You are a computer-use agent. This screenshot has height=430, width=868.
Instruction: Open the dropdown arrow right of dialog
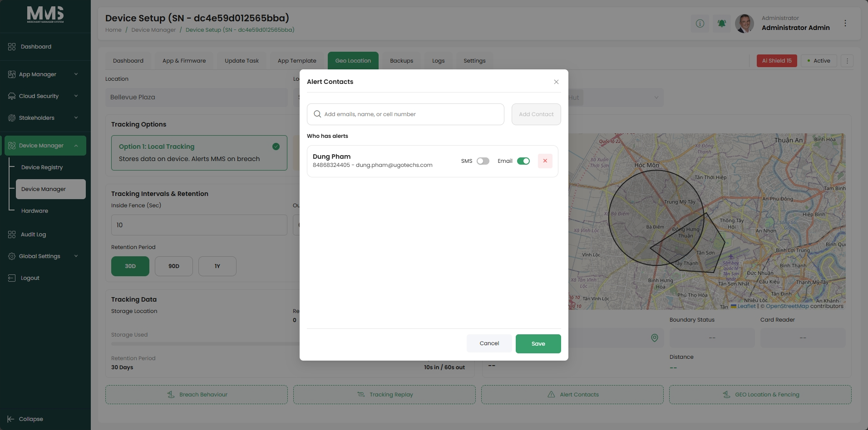656,98
